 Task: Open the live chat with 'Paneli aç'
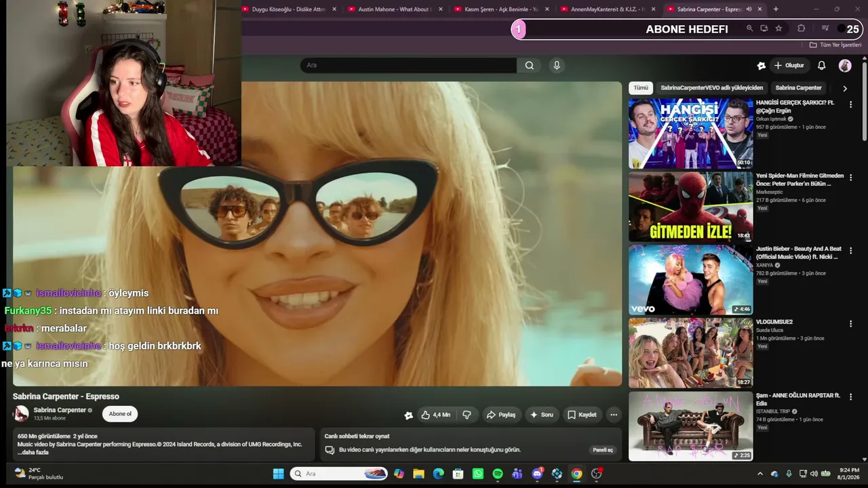click(x=603, y=450)
